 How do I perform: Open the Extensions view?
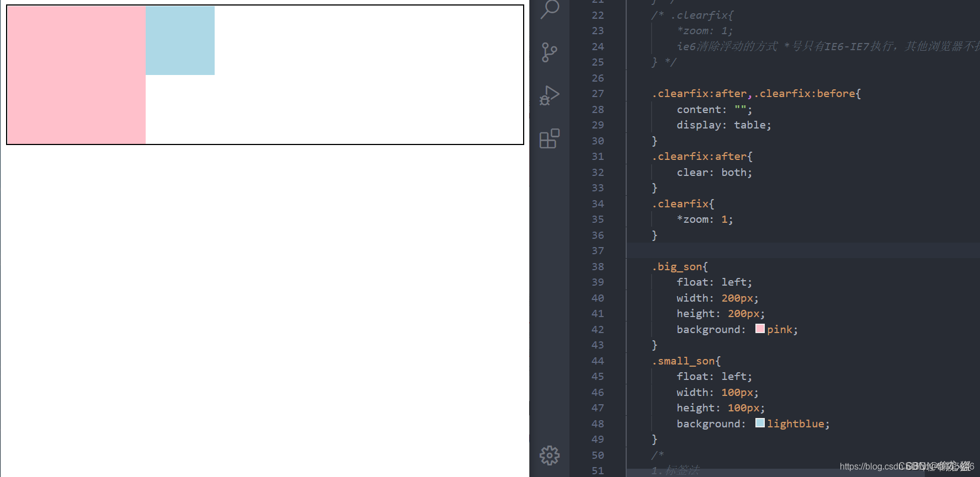pos(550,138)
